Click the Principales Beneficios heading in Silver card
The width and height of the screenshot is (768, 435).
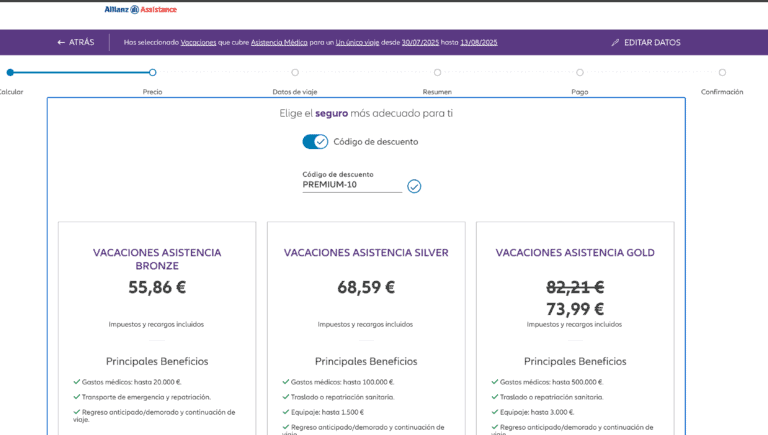tap(366, 362)
